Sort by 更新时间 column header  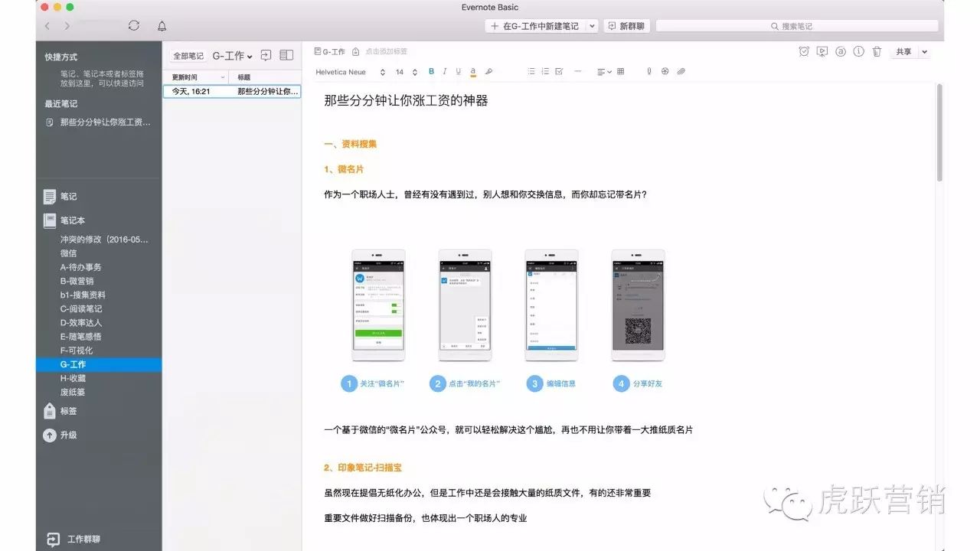pyautogui.click(x=198, y=77)
